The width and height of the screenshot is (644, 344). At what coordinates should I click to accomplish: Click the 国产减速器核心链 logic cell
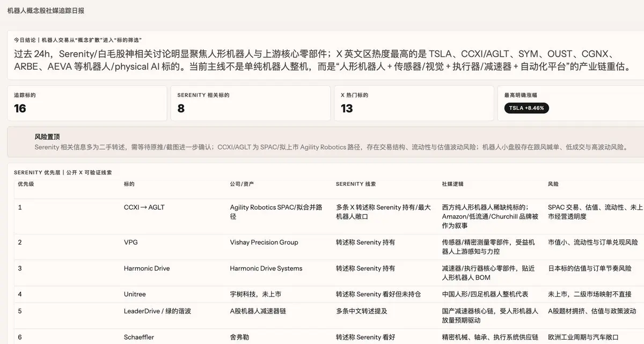coord(490,315)
